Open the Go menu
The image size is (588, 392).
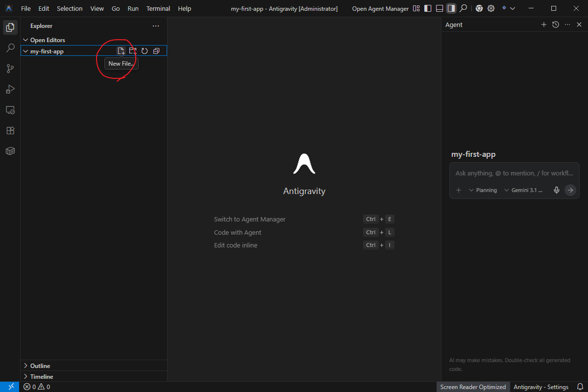116,8
